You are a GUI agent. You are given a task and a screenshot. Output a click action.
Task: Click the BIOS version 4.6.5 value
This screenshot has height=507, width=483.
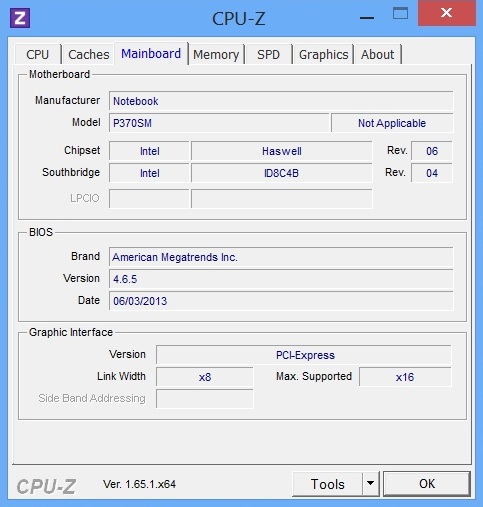[x=281, y=279]
